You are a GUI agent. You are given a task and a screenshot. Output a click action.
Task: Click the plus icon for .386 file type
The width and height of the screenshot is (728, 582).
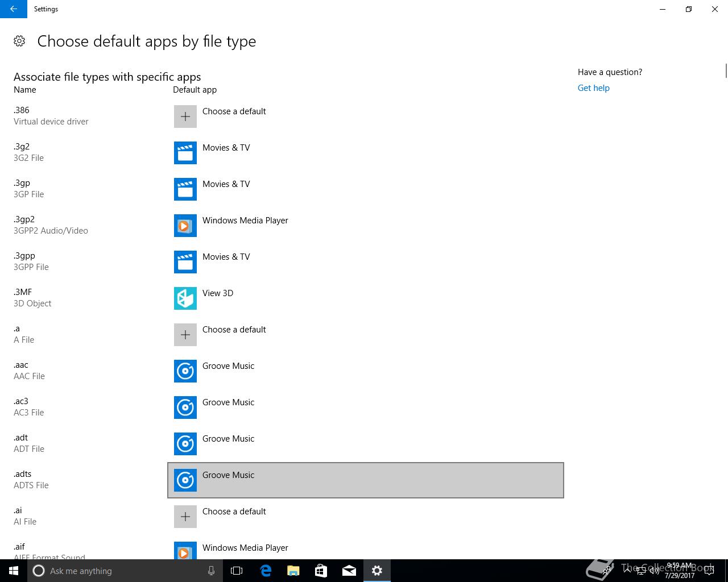coord(185,117)
